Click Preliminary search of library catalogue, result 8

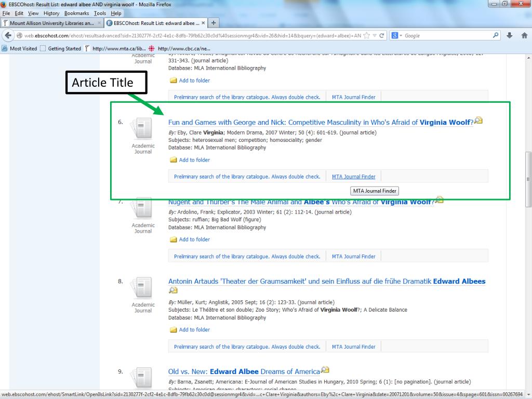(247, 347)
